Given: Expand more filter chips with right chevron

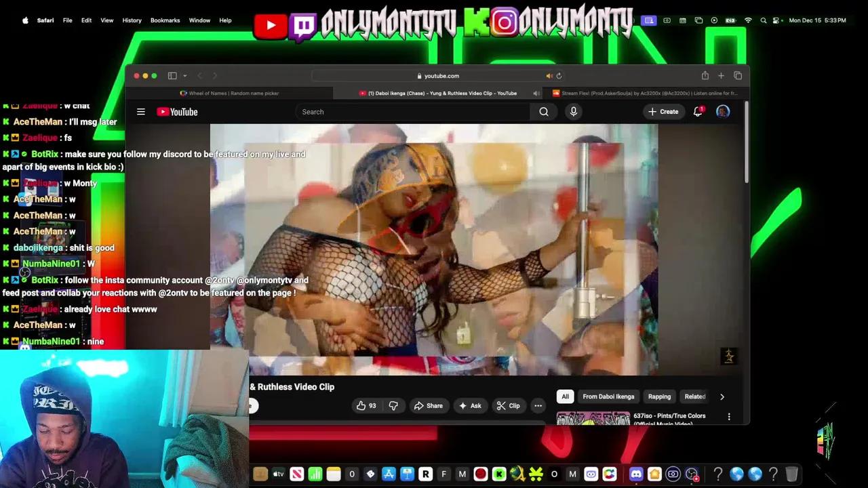Looking at the screenshot, I should point(722,396).
